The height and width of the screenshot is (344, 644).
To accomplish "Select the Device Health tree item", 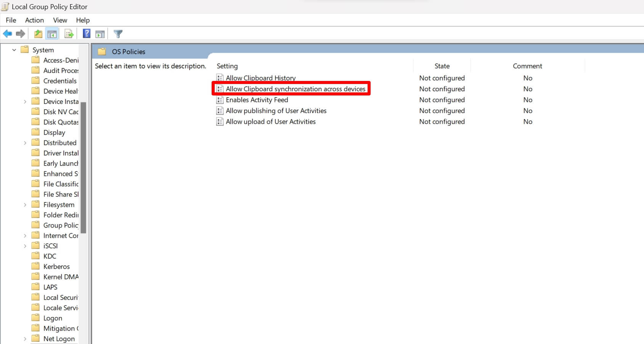I will 61,91.
